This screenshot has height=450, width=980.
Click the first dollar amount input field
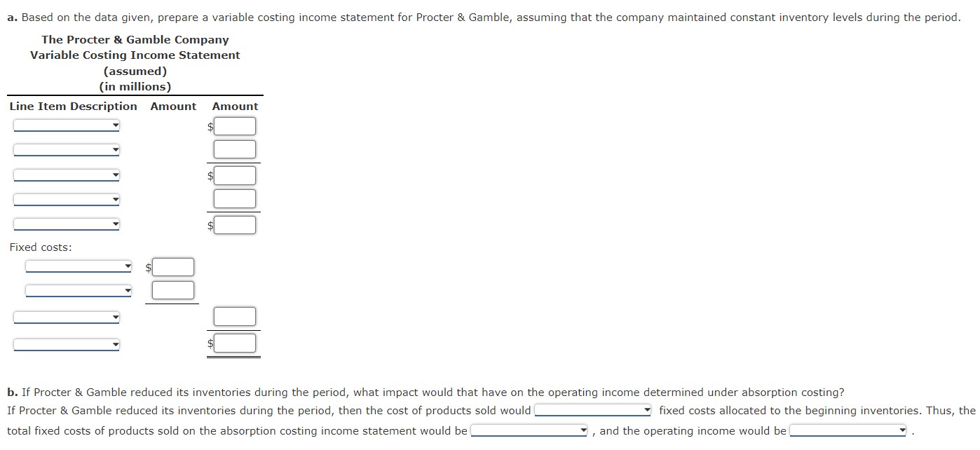pos(236,125)
